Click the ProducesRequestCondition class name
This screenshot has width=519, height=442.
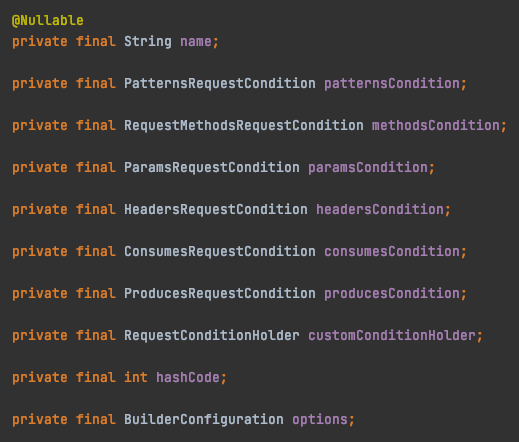pyautogui.click(x=220, y=294)
